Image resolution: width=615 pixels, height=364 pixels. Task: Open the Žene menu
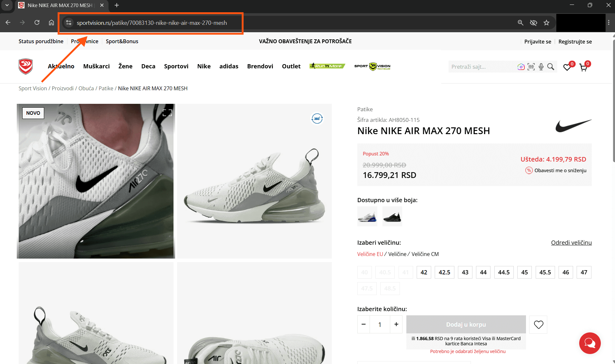125,66
